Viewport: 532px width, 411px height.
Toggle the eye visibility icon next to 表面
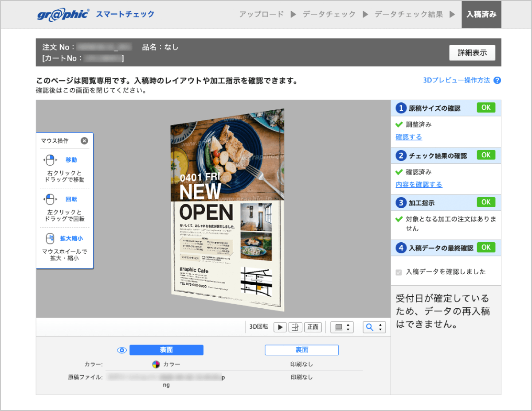121,350
